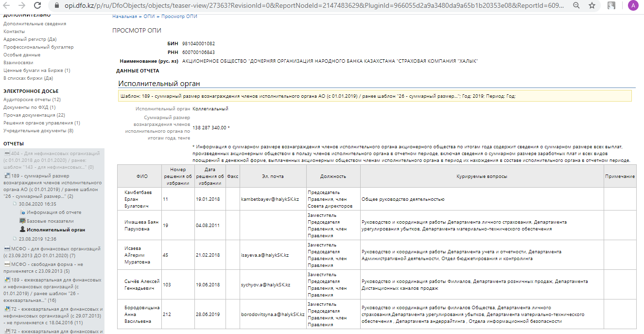Open 'Документы по ФХД (1)'
This screenshot has width=644, height=334.
(30, 107)
